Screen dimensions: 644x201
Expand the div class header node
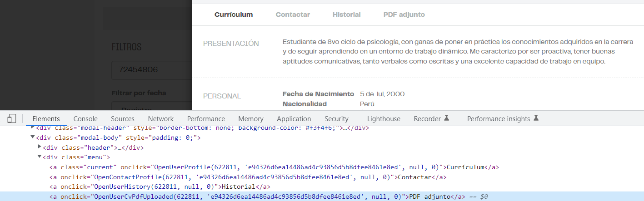tap(40, 147)
